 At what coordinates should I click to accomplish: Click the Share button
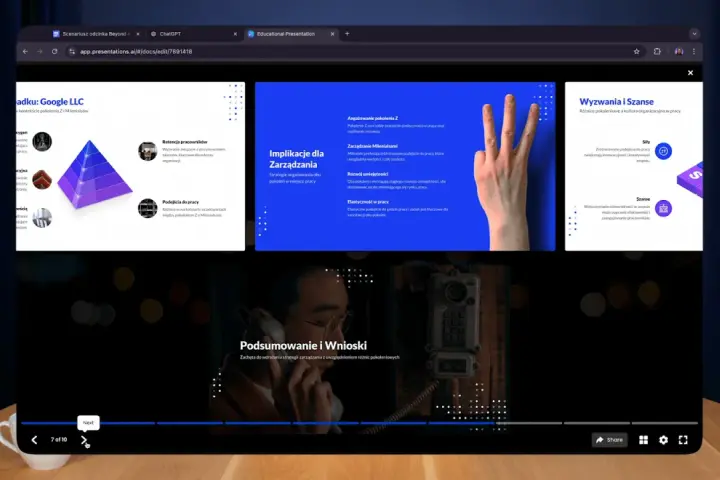(x=609, y=440)
